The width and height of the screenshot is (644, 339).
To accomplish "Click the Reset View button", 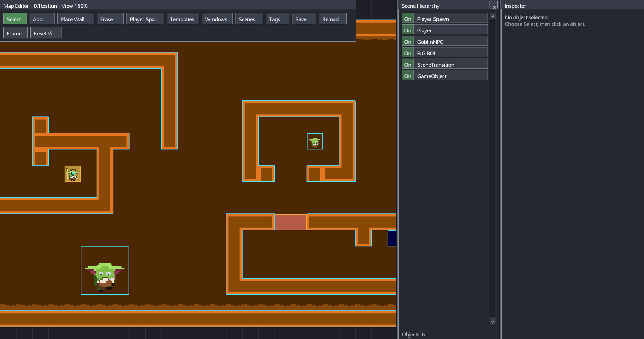I will (46, 33).
